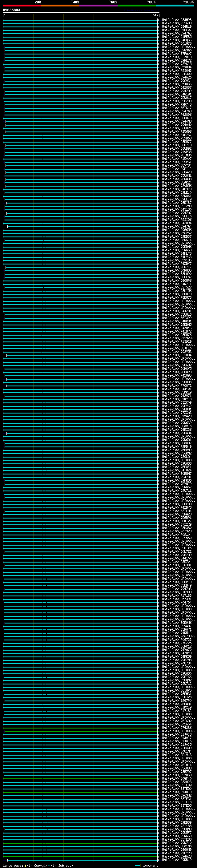Select hit label UniRef100_A7QGT2
This screenshot has height=868, width=197.
tap(176, 386)
